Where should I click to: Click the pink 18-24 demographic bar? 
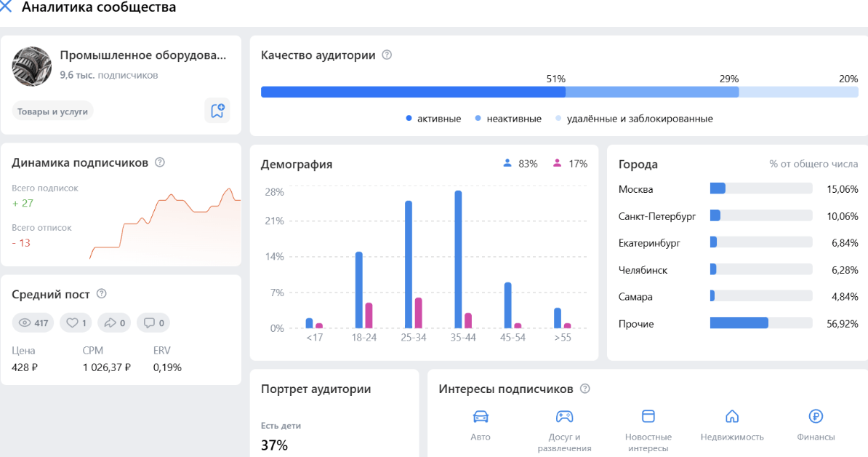tap(369, 316)
